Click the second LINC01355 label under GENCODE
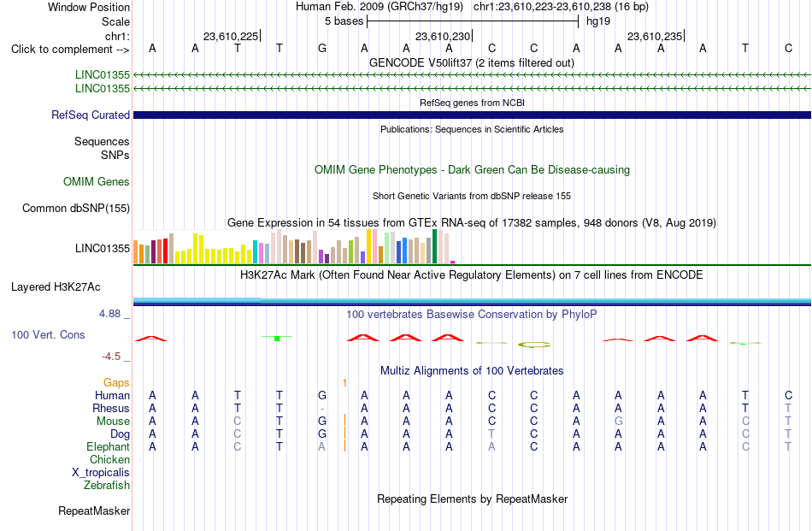812x531 pixels. click(103, 88)
